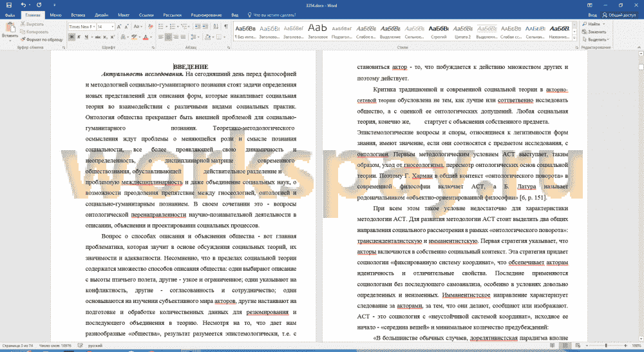Screen dimensions: 644x352
Task: Align text to the right
Action: (176, 37)
